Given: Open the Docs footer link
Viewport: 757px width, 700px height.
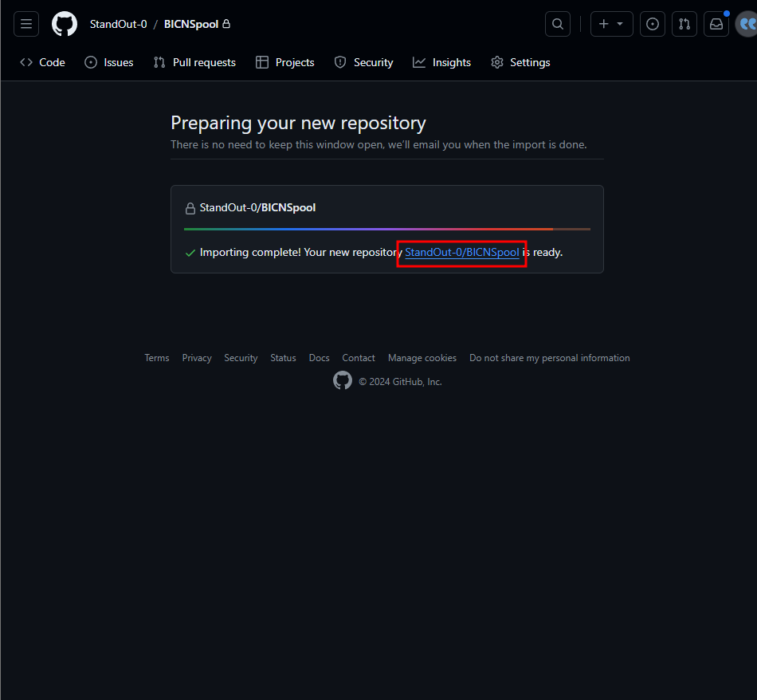Looking at the screenshot, I should pos(319,358).
